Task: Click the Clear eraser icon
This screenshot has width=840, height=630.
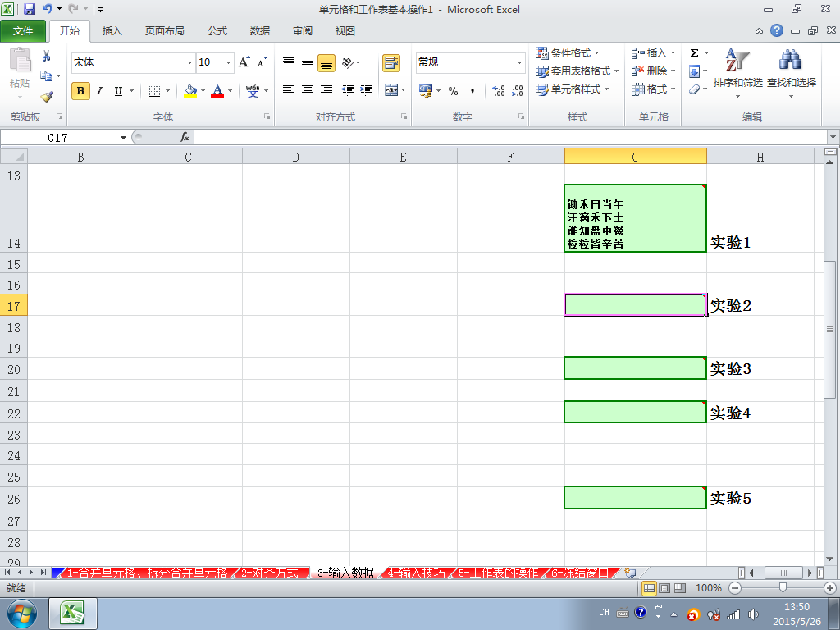Action: coord(695,89)
